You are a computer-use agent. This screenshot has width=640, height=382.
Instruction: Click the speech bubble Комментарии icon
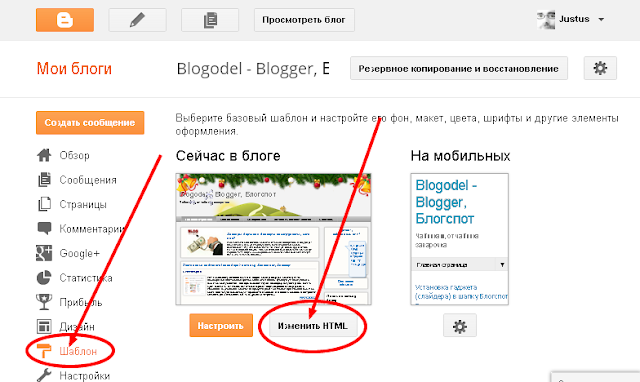tap(44, 229)
